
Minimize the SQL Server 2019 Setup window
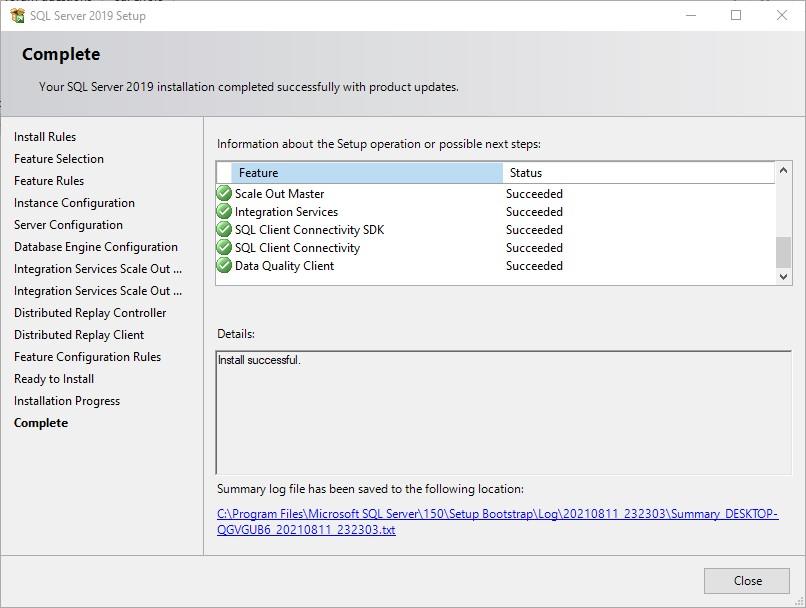click(x=690, y=15)
